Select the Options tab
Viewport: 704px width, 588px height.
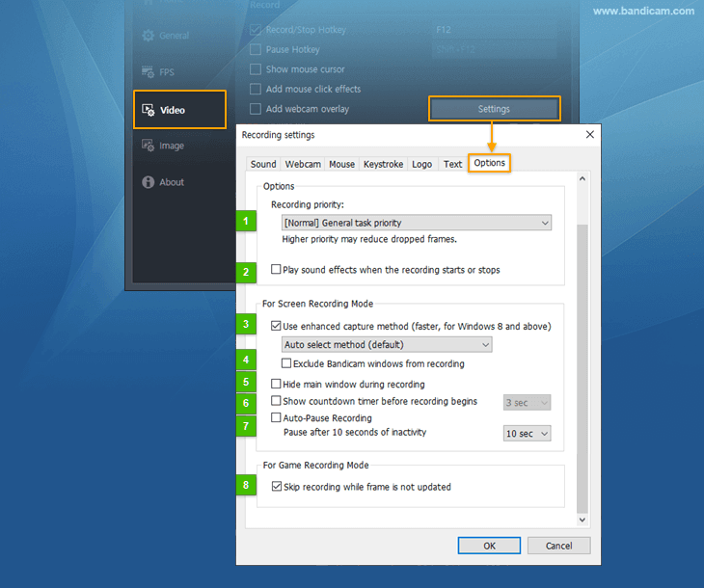pos(489,163)
